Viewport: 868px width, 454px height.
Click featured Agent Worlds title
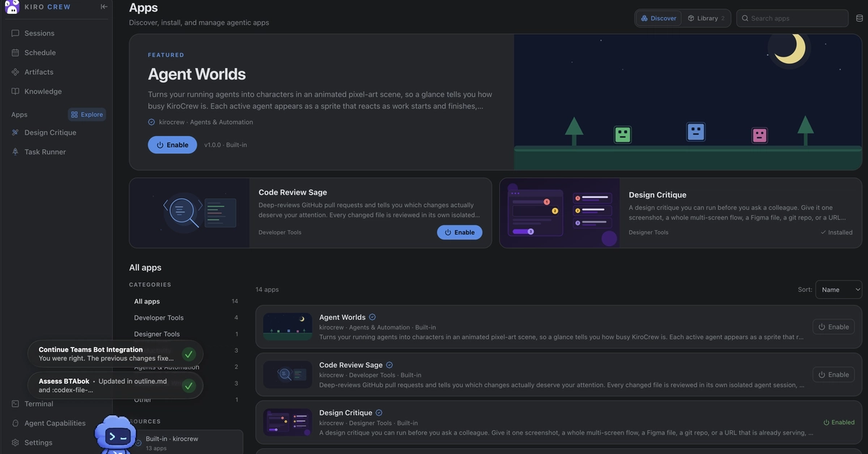tap(197, 74)
